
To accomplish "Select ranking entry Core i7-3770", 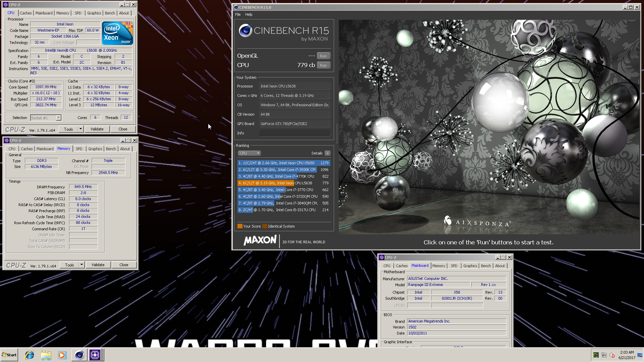I will coord(284,190).
